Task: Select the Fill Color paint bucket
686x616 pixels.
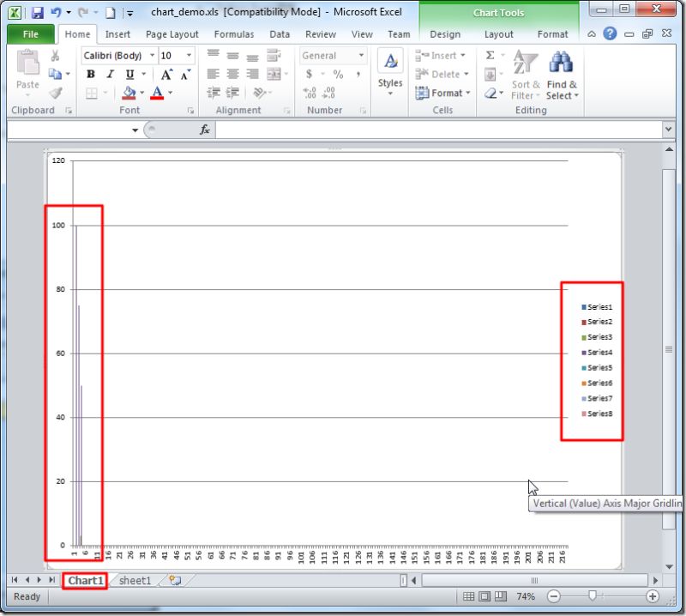Action: (x=129, y=92)
